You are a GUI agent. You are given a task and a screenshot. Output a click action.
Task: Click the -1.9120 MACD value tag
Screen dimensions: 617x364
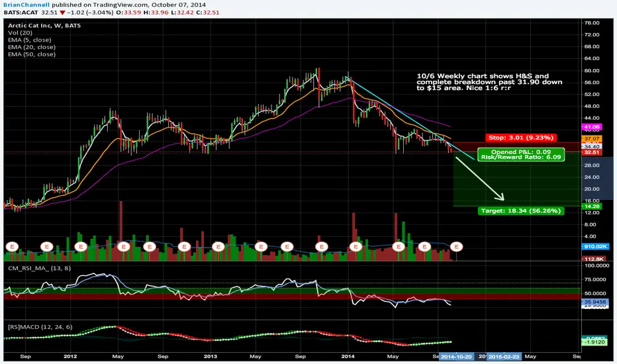[594, 342]
